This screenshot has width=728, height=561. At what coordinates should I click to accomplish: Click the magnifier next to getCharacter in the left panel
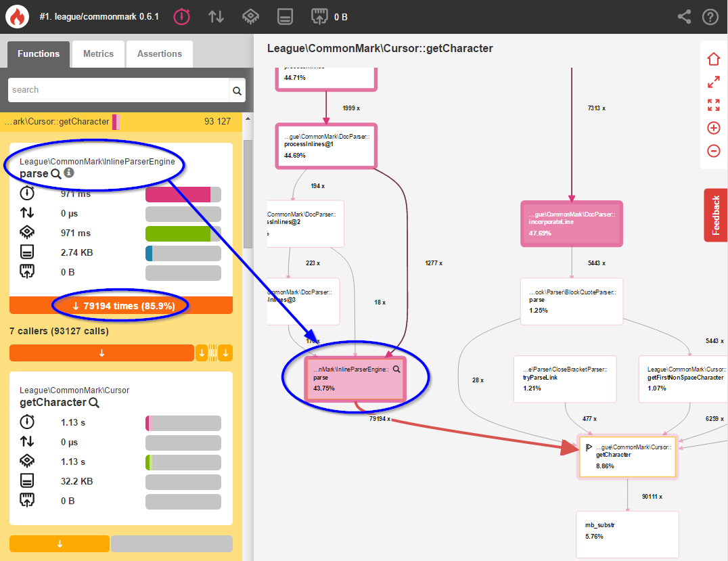[94, 403]
